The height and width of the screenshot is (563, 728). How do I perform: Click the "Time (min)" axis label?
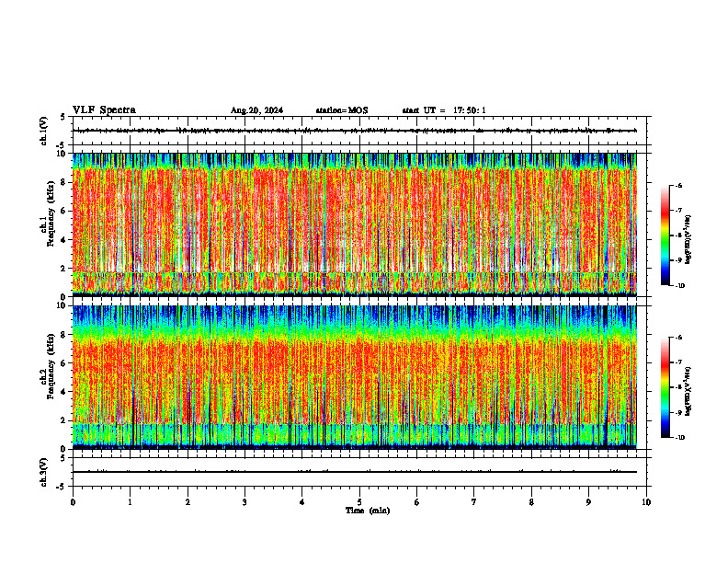pyautogui.click(x=368, y=511)
